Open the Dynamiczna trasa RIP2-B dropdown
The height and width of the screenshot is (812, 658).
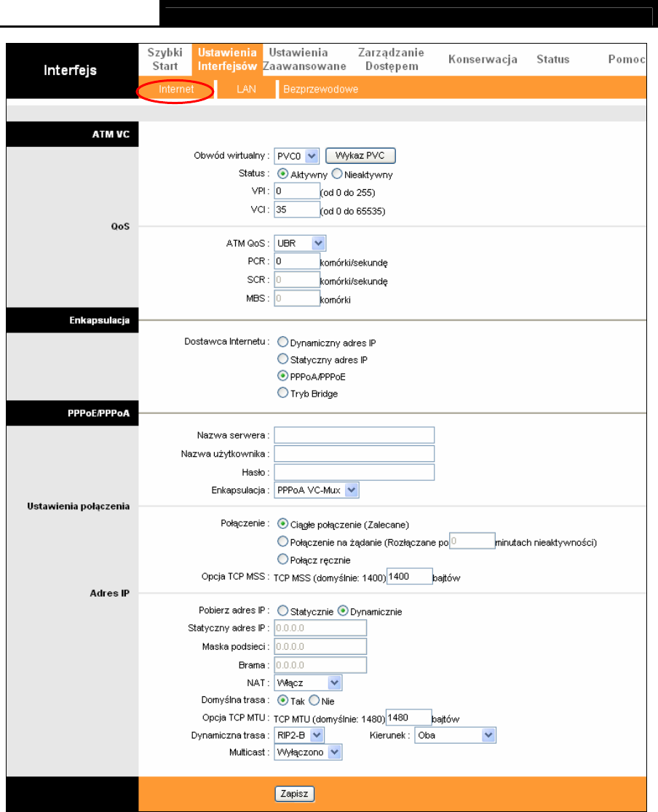[x=299, y=735]
